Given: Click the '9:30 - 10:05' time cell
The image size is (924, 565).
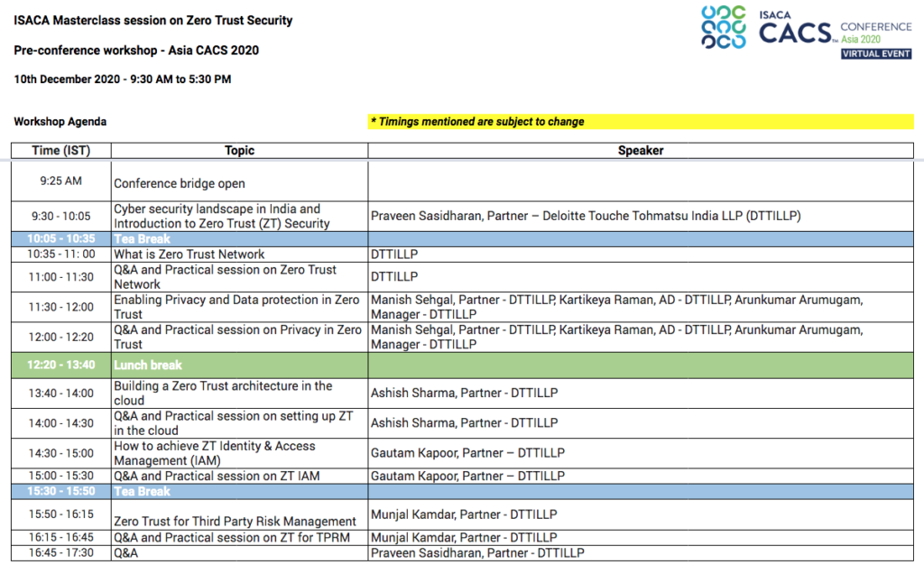Looking at the screenshot, I should coord(61,217).
